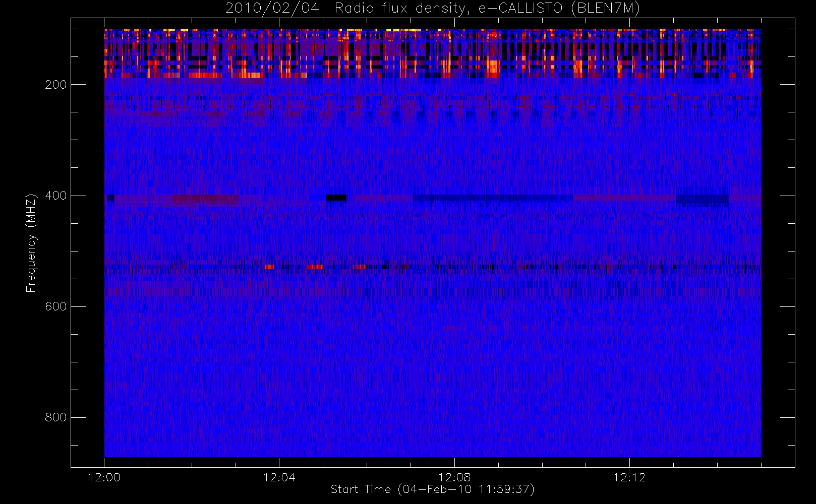816x504 pixels.
Task: Click the 400 frequency tick label
Action: pos(56,196)
